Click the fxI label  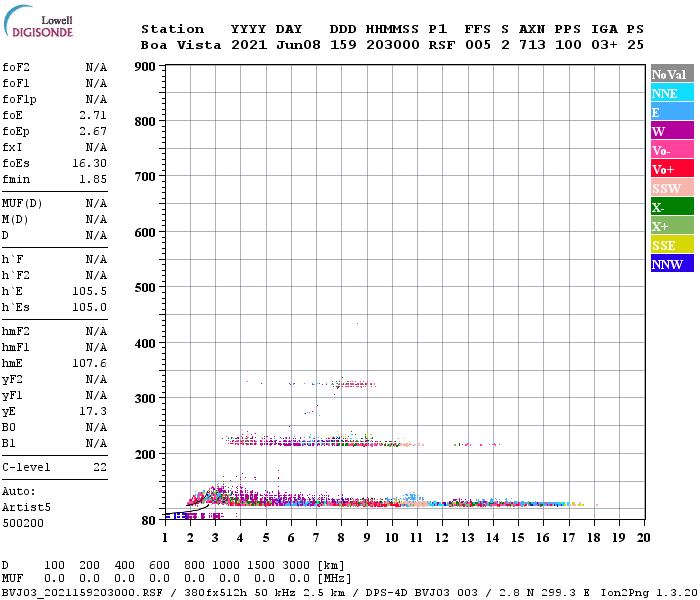(x=12, y=147)
